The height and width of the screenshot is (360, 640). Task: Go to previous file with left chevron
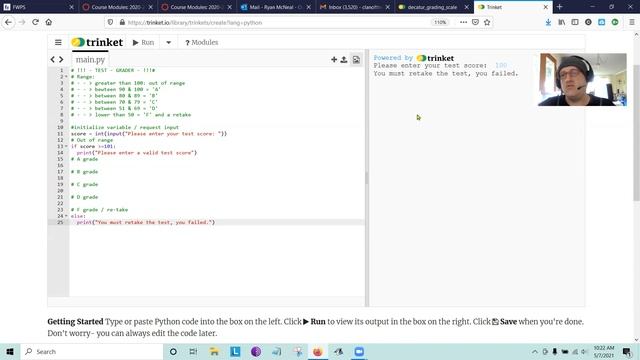click(53, 60)
